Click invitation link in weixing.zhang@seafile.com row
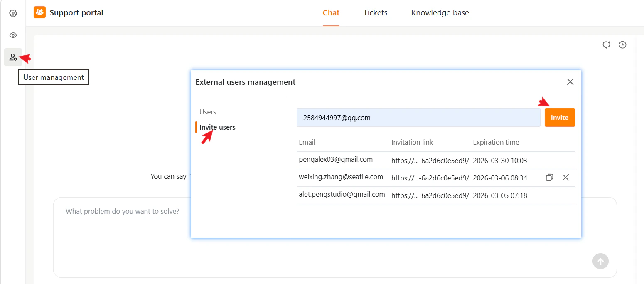Image resolution: width=644 pixels, height=284 pixels. coord(430,178)
